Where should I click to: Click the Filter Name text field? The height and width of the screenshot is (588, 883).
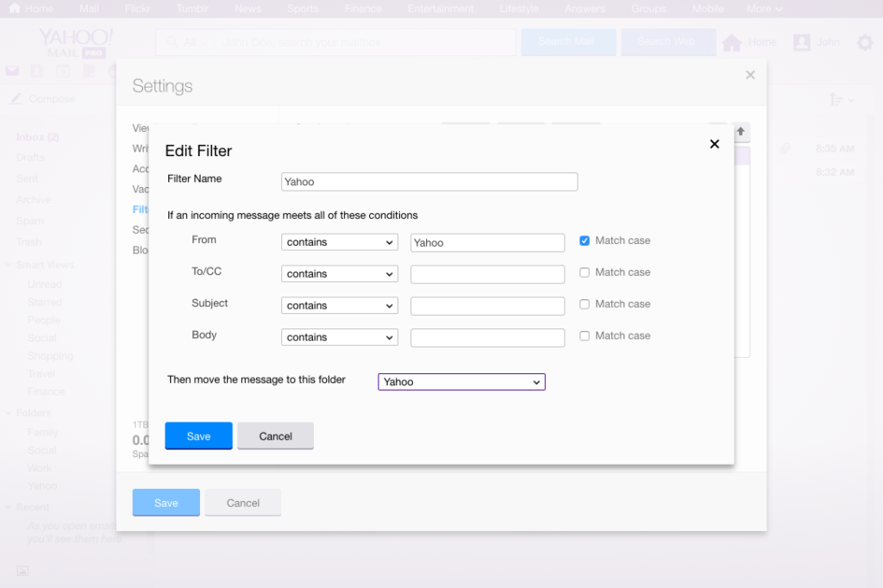[429, 182]
